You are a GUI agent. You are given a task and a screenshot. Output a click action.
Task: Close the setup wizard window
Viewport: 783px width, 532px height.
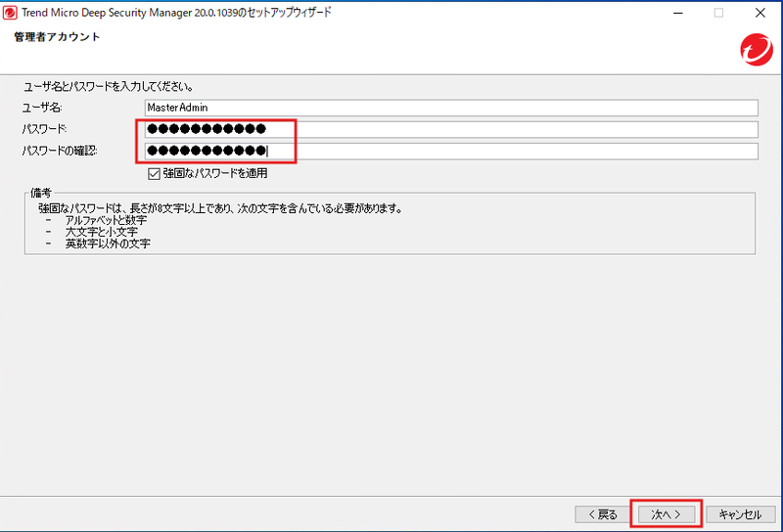[x=760, y=13]
